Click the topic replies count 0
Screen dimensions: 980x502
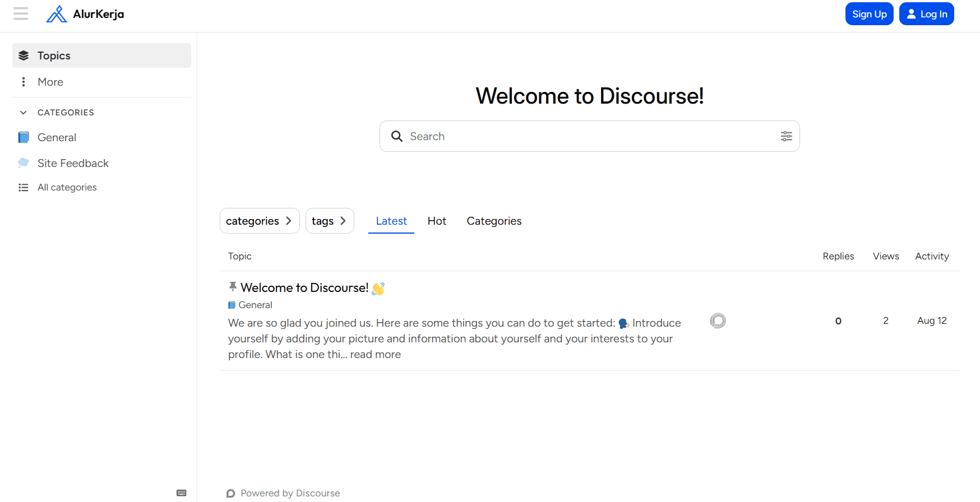point(838,321)
